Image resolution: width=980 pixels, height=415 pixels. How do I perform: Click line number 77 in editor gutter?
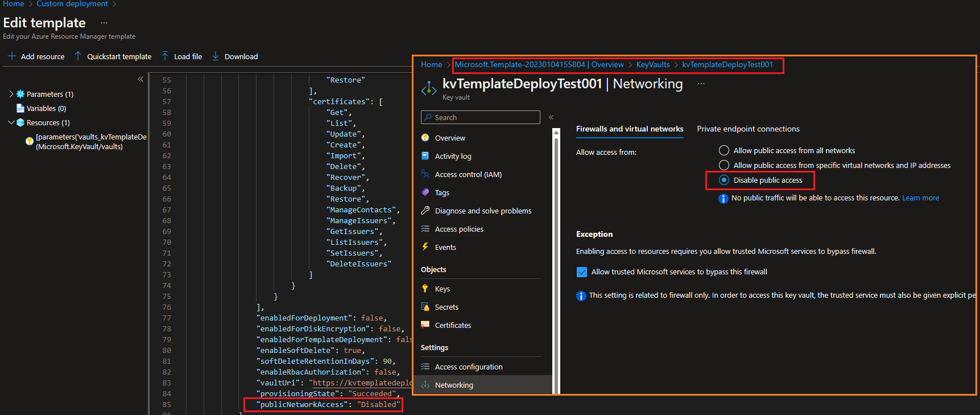167,318
